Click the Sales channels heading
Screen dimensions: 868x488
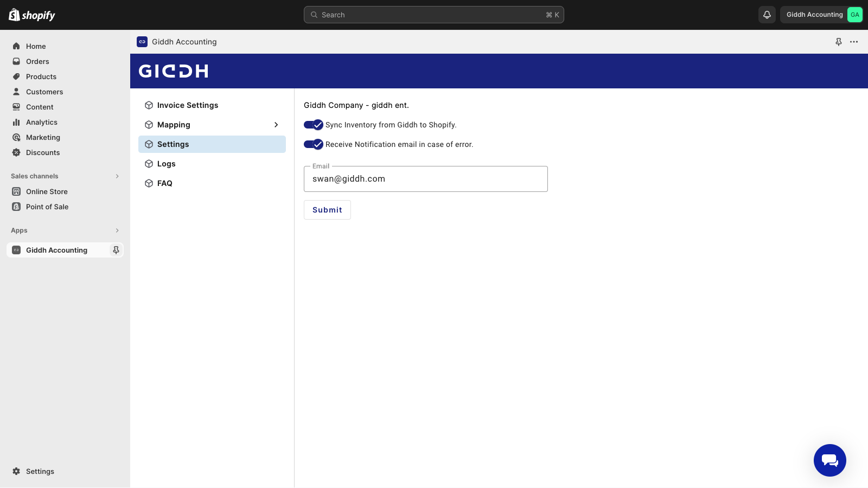35,176
